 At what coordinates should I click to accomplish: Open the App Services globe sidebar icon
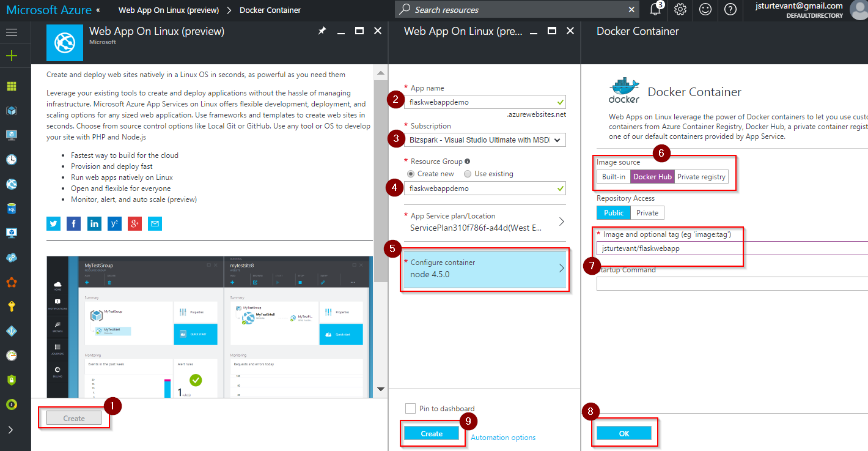coord(12,184)
